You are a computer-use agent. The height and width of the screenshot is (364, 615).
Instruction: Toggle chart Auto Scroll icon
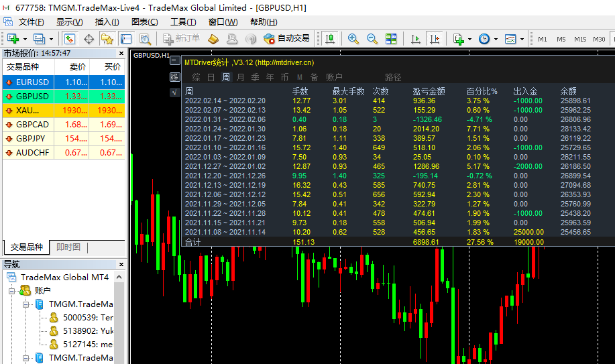click(x=415, y=39)
